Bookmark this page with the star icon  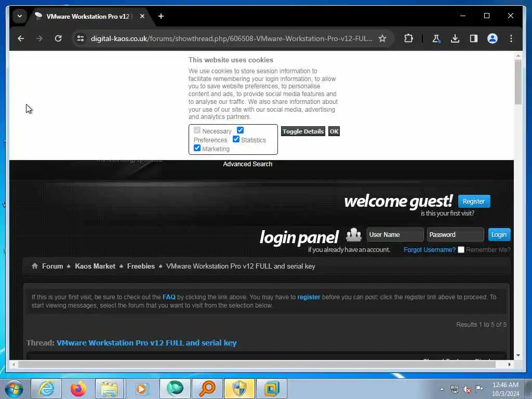[x=382, y=38]
